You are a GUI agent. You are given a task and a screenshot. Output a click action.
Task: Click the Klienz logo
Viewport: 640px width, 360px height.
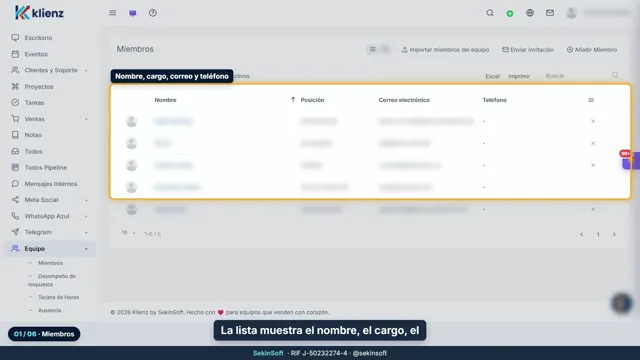tap(39, 13)
